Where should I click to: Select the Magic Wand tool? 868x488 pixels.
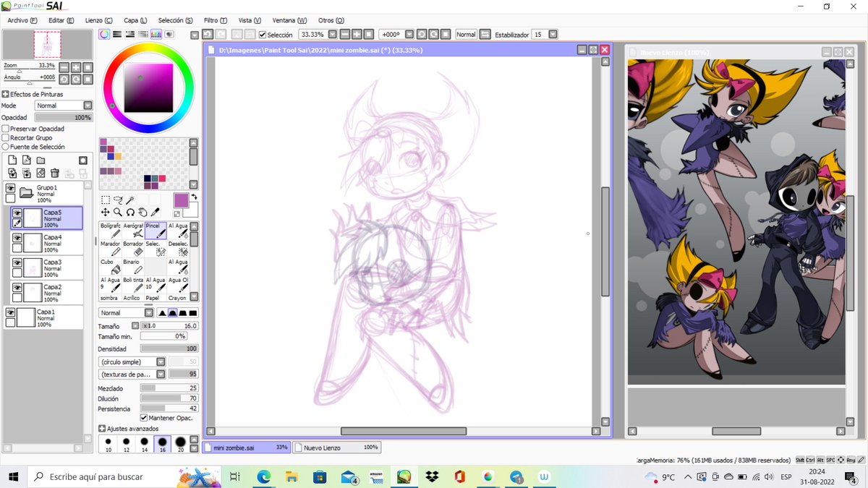[130, 200]
